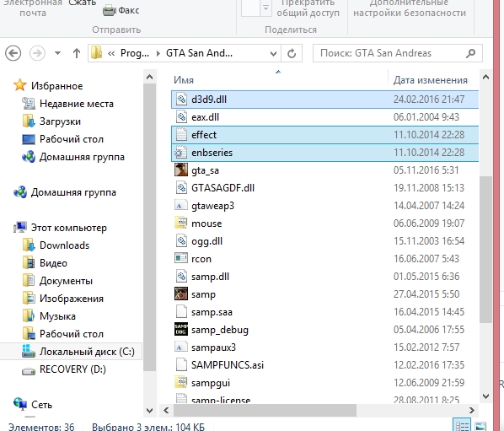Click horizontal scrollbar right arrow
This screenshot has height=431, width=504.
tap(471, 410)
